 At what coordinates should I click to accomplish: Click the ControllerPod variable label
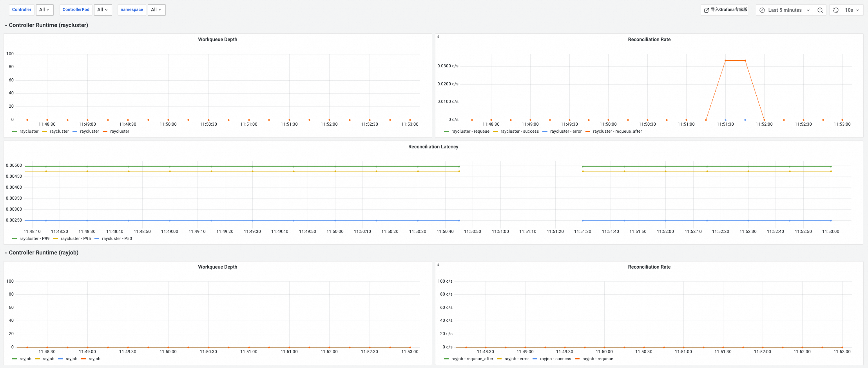click(x=76, y=10)
